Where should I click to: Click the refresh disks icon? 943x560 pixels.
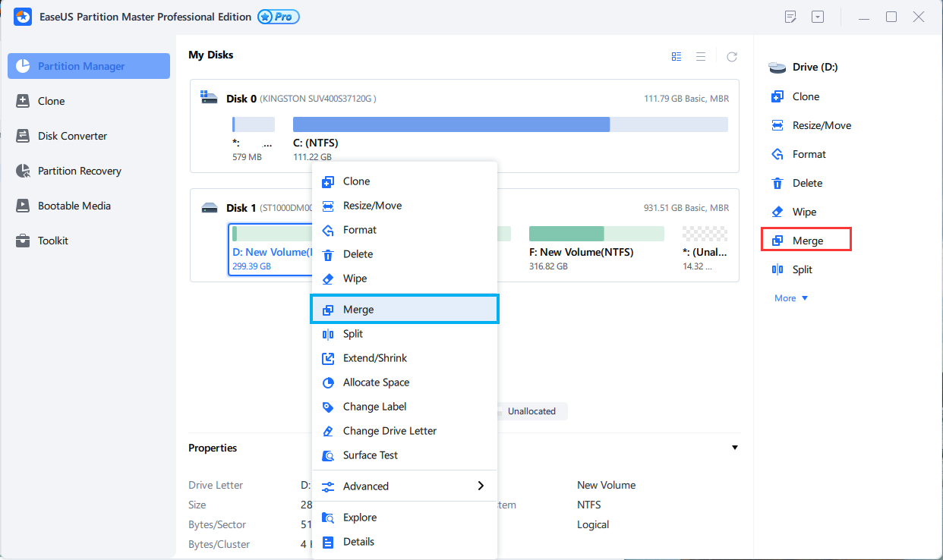732,56
